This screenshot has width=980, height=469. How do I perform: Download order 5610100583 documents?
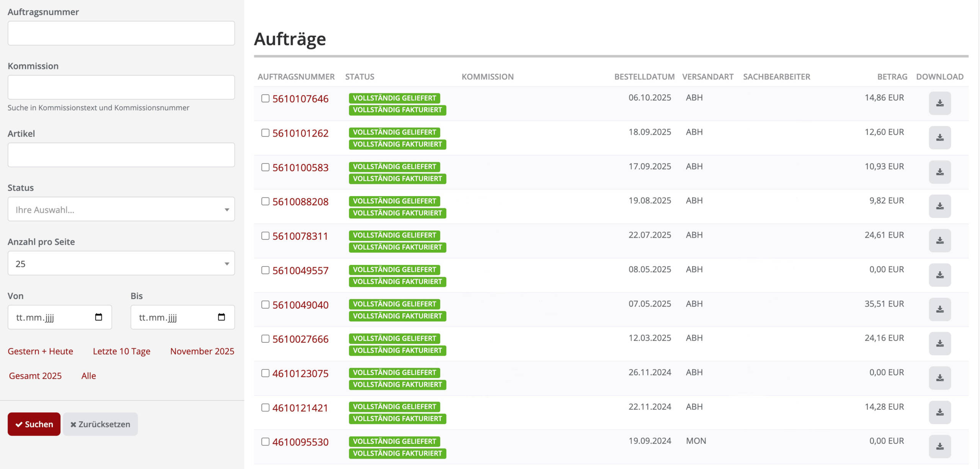(939, 172)
